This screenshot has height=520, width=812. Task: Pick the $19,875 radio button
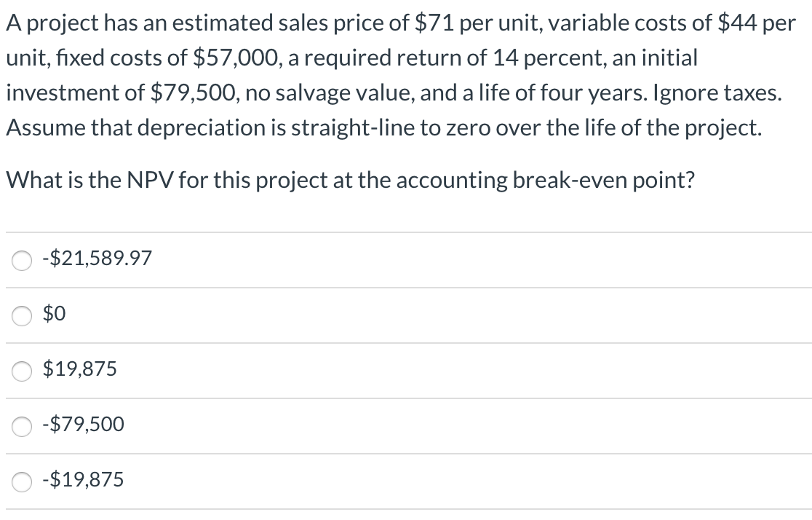tap(21, 371)
